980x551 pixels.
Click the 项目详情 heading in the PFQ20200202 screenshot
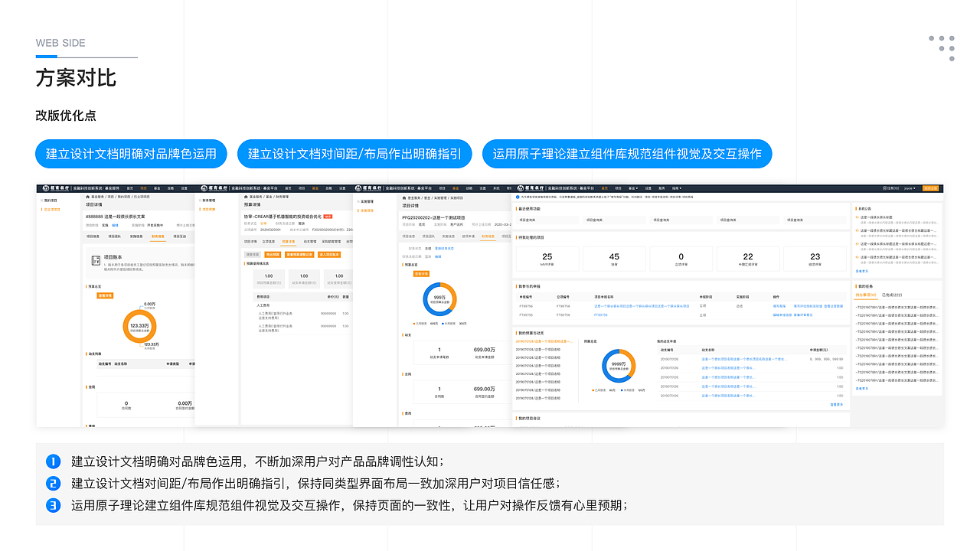coord(411,206)
